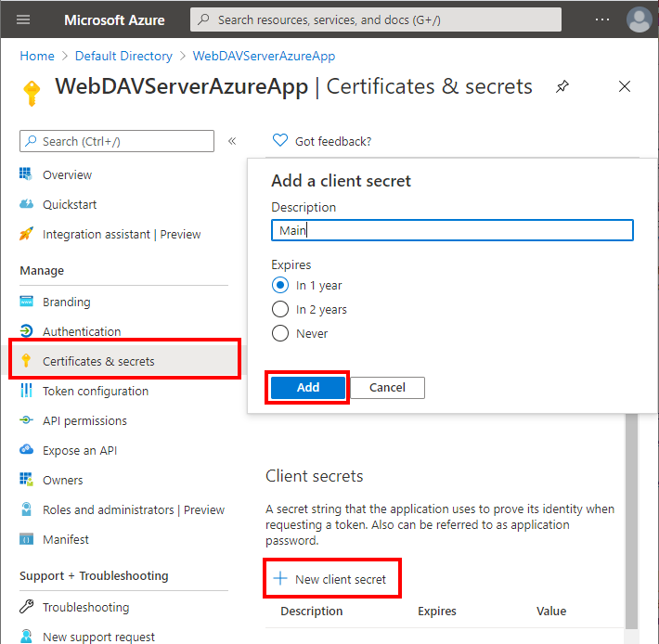Click the sidebar Search (Ctrl+/) field

tap(116, 141)
